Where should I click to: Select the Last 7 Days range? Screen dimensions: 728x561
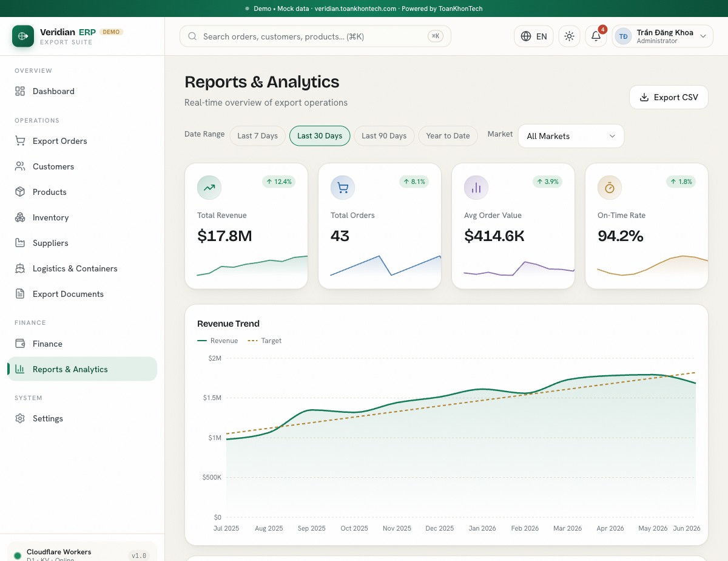257,136
